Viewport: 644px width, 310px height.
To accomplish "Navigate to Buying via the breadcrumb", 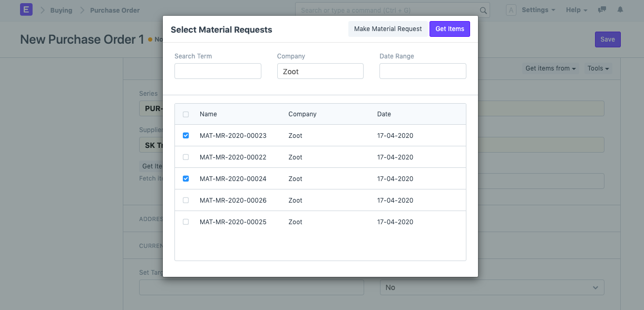I will pyautogui.click(x=61, y=10).
